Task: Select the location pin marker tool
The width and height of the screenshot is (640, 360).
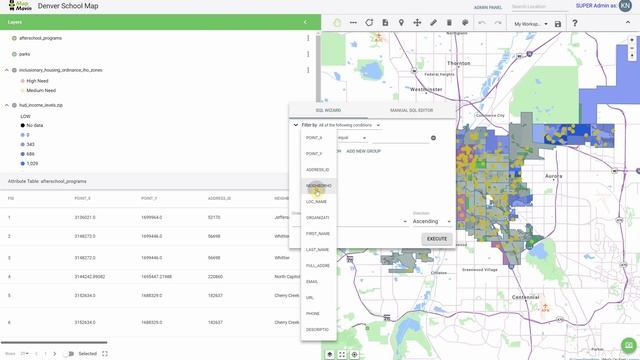Action: point(401,23)
